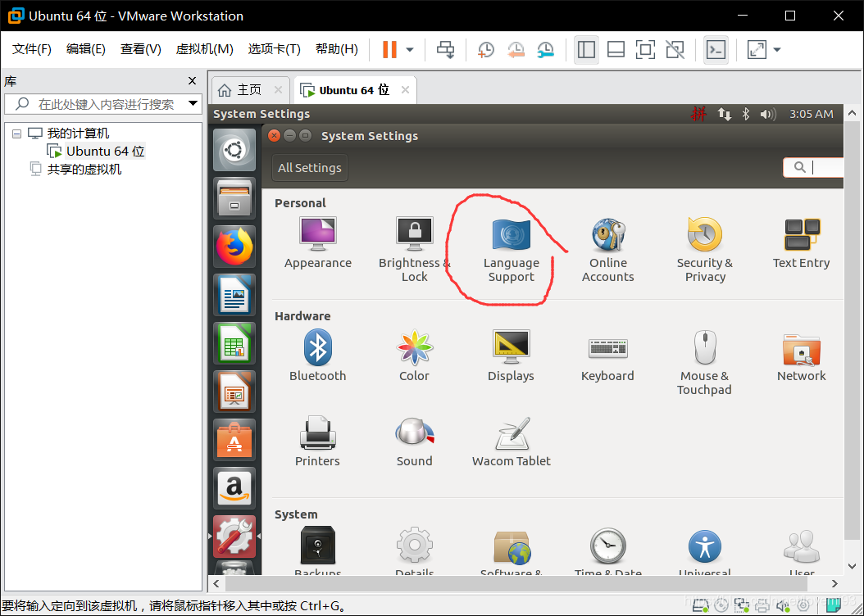The image size is (864, 616).
Task: Open library search dropdown arrow
Action: [x=193, y=103]
